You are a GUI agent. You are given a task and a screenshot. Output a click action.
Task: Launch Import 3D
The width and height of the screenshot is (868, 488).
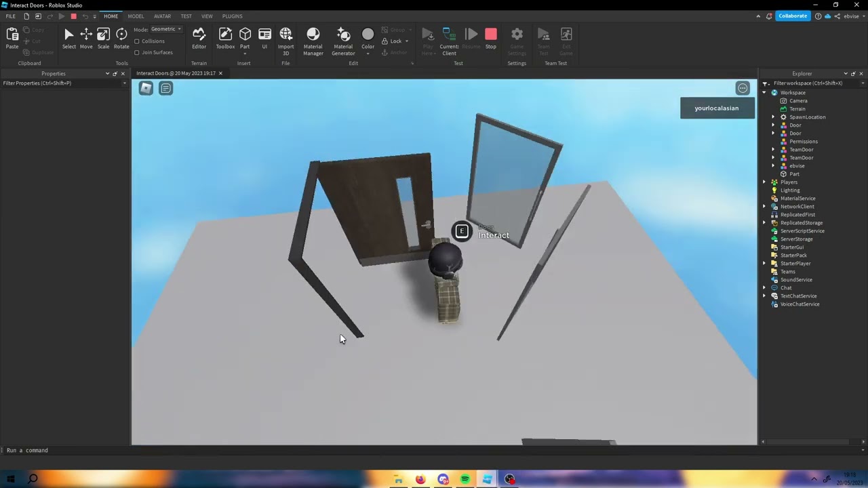pyautogui.click(x=285, y=41)
